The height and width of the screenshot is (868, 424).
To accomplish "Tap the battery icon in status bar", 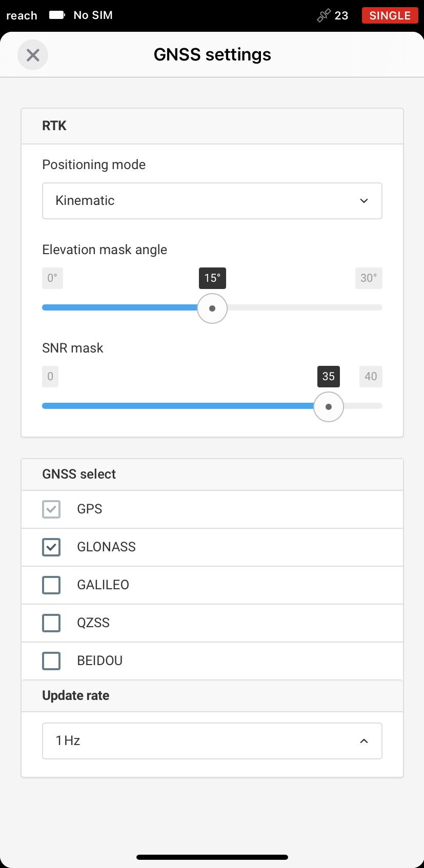I will pos(57,15).
